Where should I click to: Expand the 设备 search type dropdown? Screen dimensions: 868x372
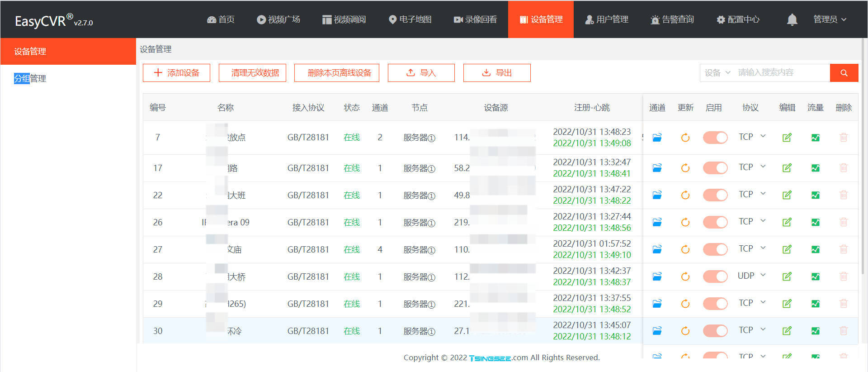pos(717,73)
